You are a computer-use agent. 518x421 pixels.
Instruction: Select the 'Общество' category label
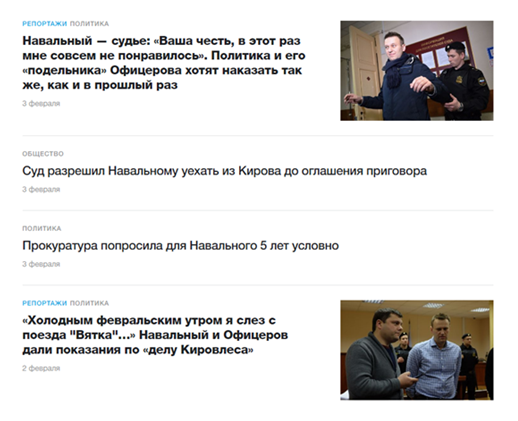click(43, 154)
